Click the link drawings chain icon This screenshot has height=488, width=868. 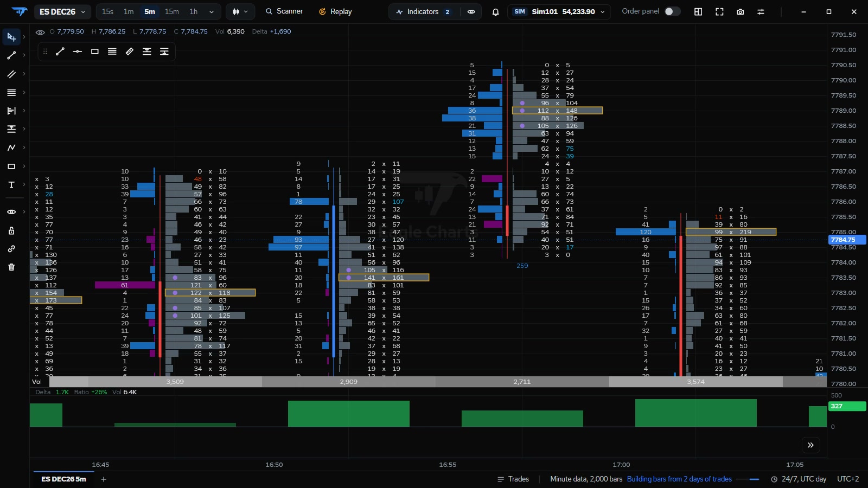coord(11,249)
